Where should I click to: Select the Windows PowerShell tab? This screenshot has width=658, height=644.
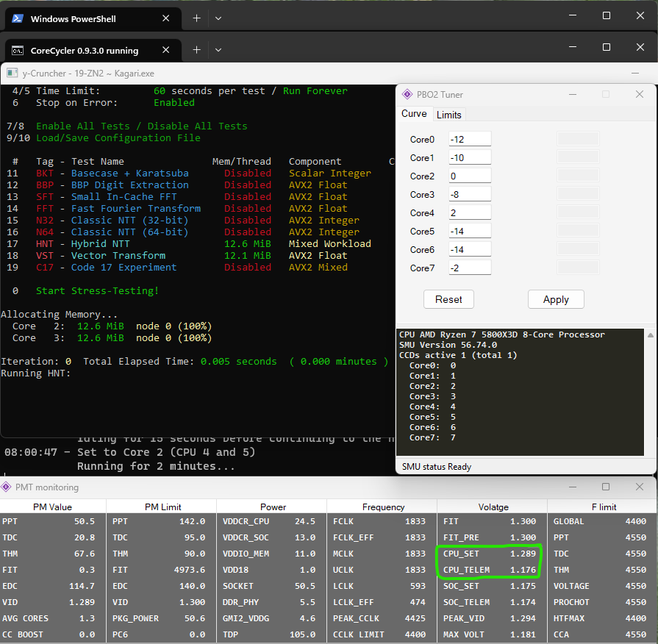pyautogui.click(x=93, y=19)
